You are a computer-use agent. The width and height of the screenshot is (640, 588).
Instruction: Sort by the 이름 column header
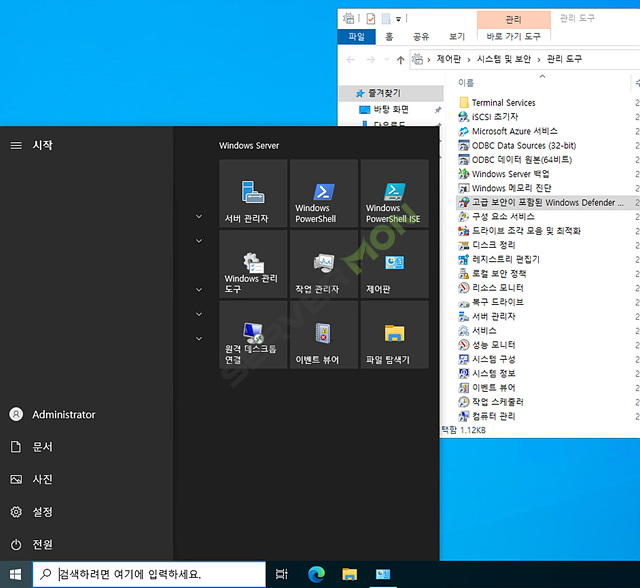466,83
